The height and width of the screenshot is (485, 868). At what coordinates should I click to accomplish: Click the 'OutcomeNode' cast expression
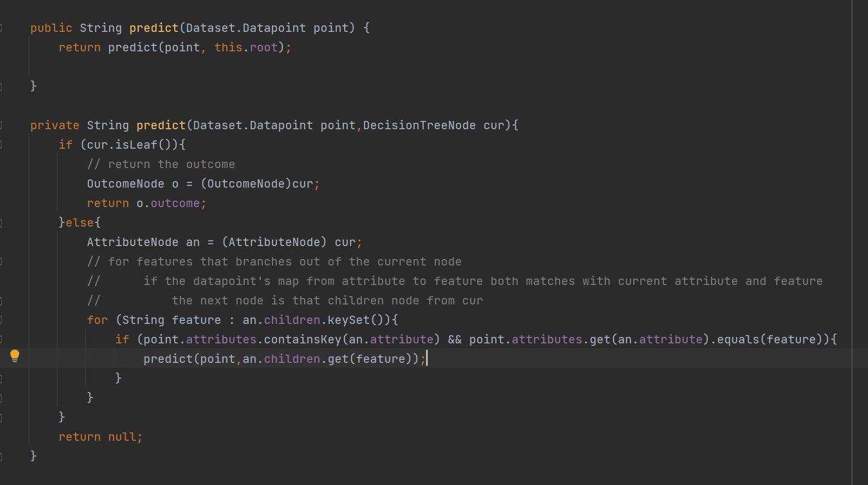pos(245,183)
